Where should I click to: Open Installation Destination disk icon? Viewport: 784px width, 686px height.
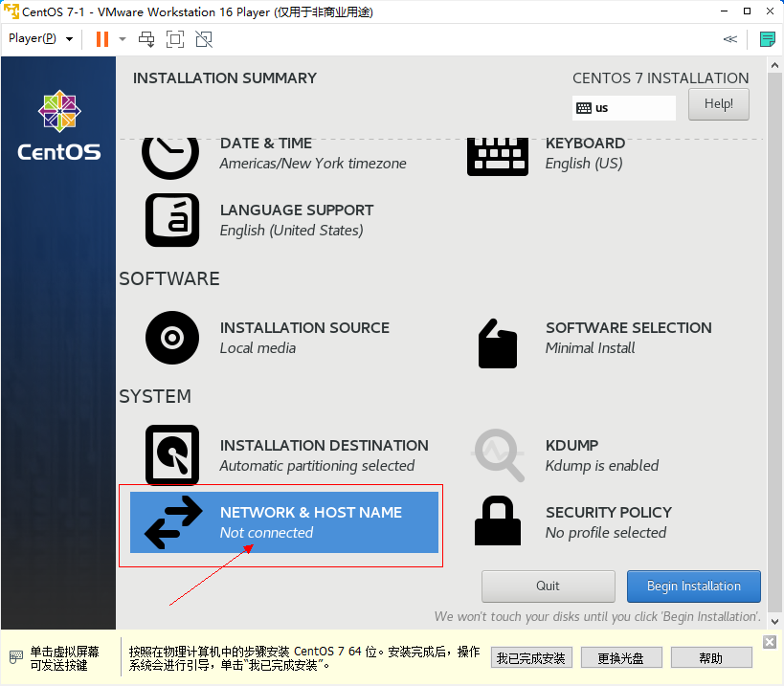[x=172, y=454]
